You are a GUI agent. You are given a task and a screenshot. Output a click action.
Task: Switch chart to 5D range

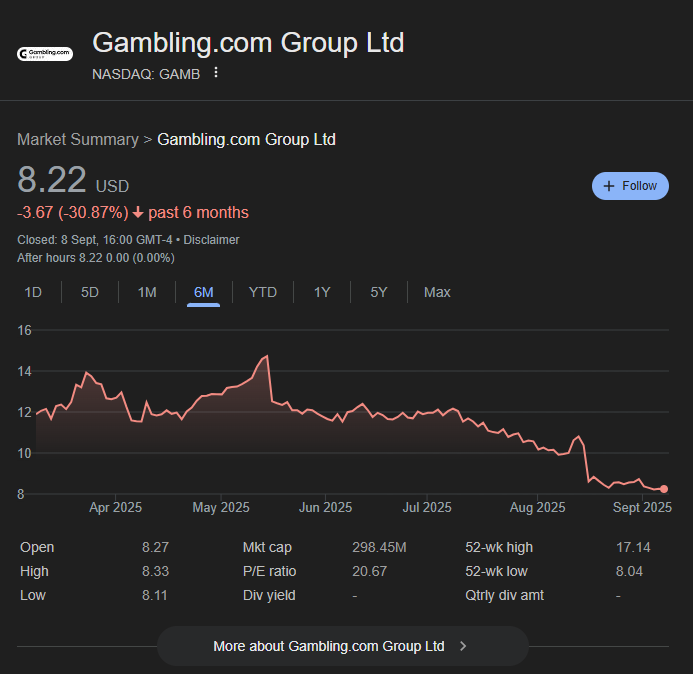click(x=90, y=292)
